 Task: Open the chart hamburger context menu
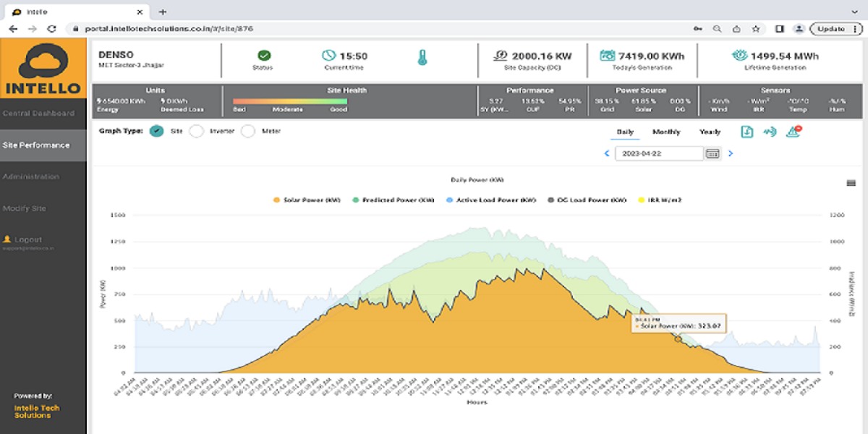click(851, 183)
